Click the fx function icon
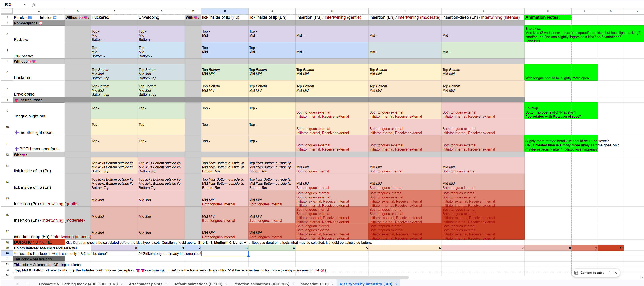The height and width of the screenshot is (286, 644). click(34, 4)
